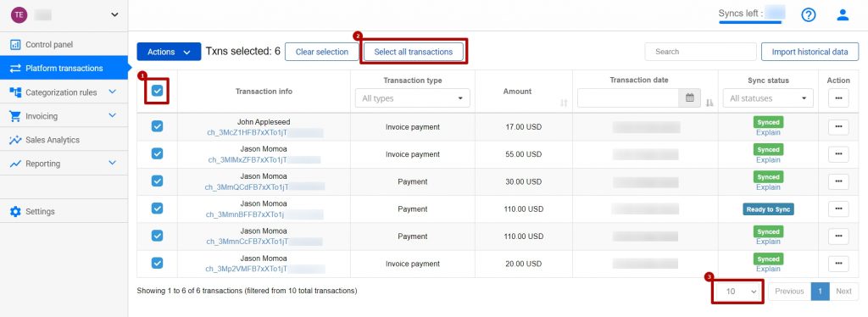Viewport: 868px width, 317px height.
Task: Click the Reporting trend line icon
Action: pyautogui.click(x=15, y=164)
